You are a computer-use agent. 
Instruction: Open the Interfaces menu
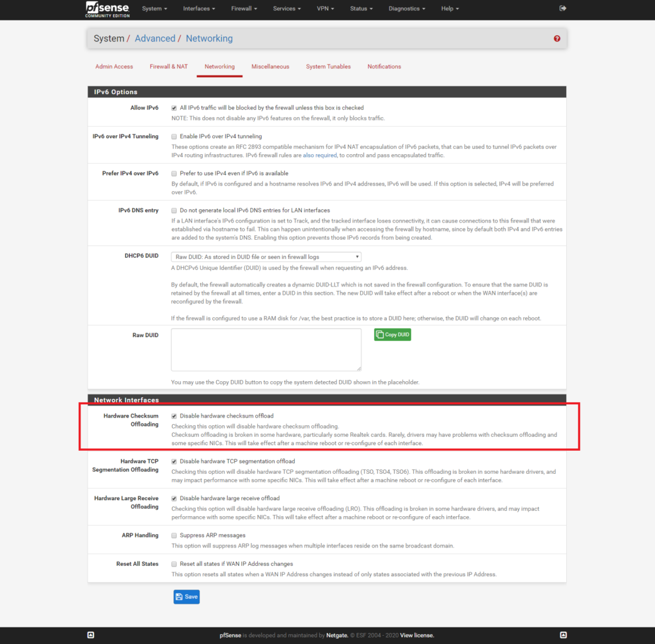pyautogui.click(x=199, y=8)
